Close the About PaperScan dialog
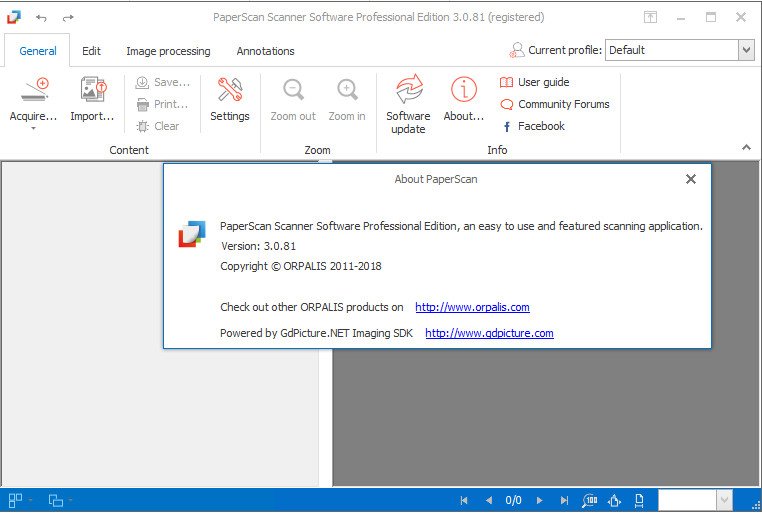The height and width of the screenshot is (513, 762). 691,179
